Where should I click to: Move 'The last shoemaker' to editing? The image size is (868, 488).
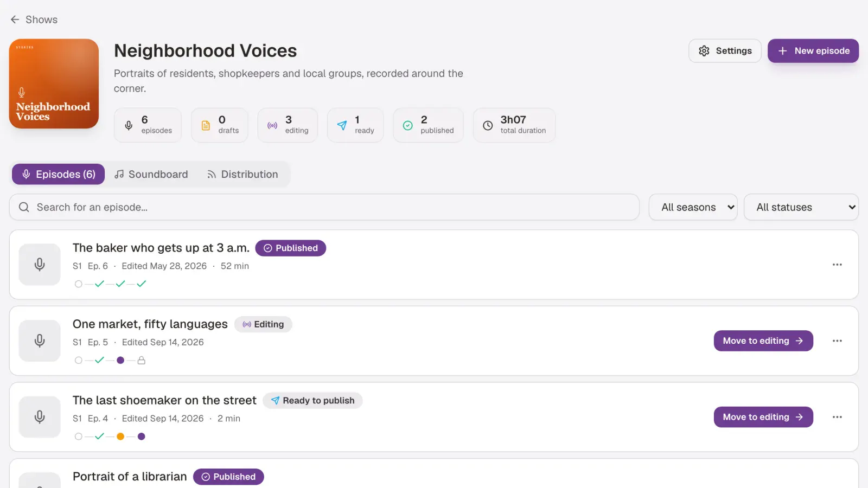pos(763,417)
